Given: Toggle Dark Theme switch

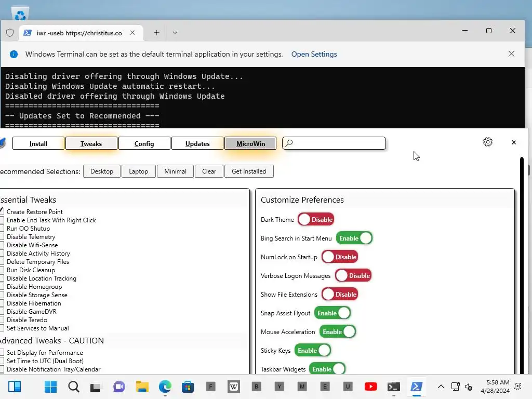Looking at the screenshot, I should [x=316, y=220].
